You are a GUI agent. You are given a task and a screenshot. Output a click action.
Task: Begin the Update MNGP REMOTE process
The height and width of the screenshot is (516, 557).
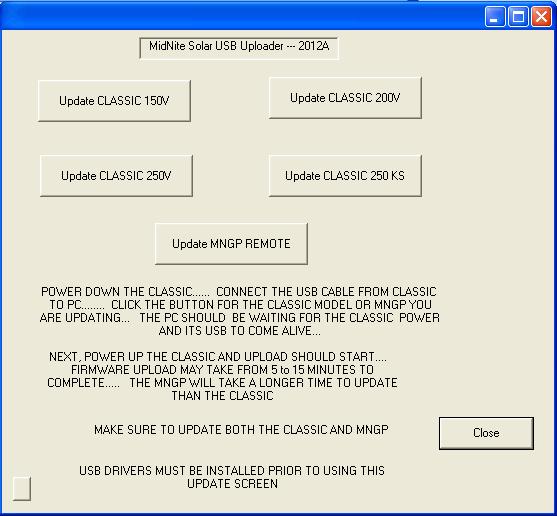[x=231, y=244]
